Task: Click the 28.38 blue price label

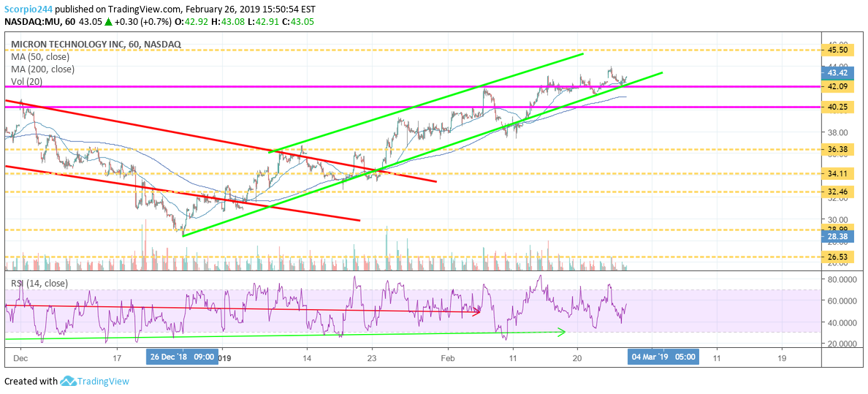Action: tap(837, 237)
